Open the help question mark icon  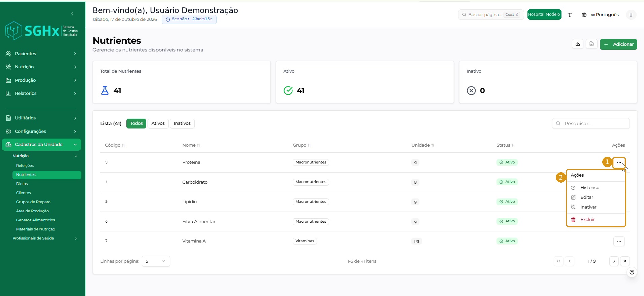[632, 272]
